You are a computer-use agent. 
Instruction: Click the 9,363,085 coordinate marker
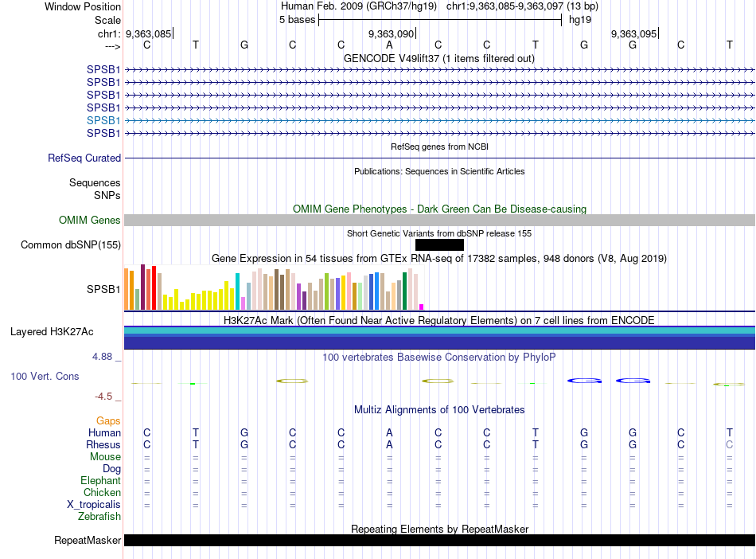tap(148, 33)
